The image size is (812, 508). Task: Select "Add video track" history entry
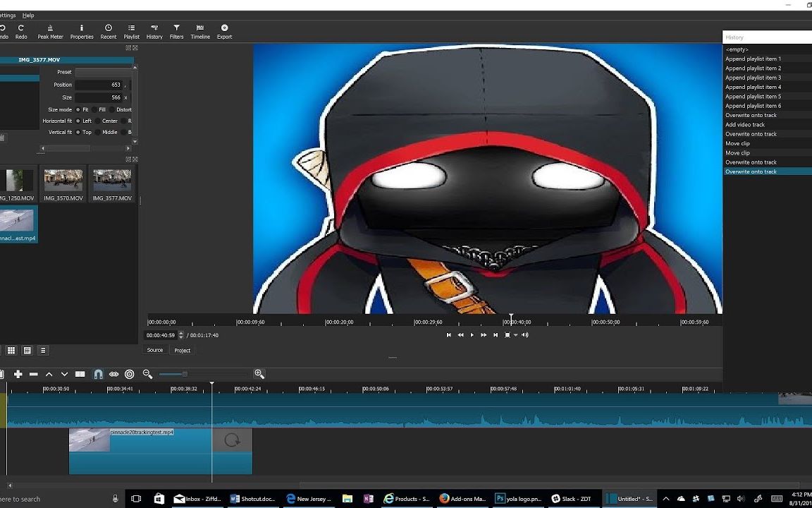(745, 125)
